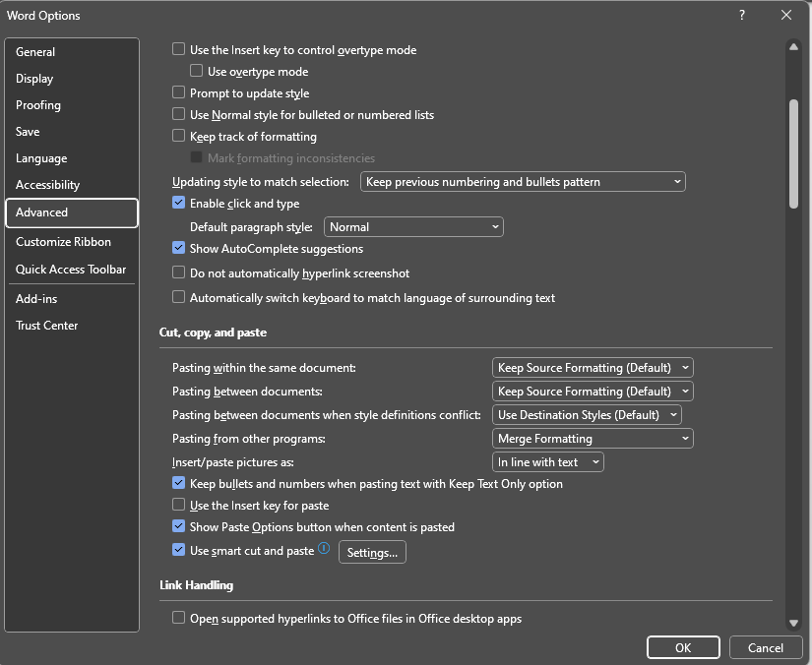Open Updating style to match selection dropdown
Screen dimensions: 812x665
click(523, 182)
